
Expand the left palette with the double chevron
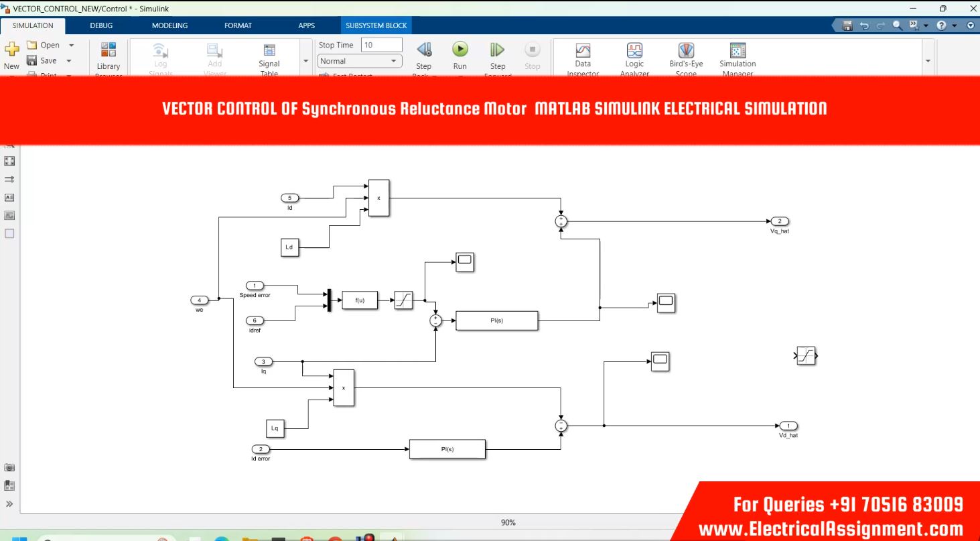point(9,503)
